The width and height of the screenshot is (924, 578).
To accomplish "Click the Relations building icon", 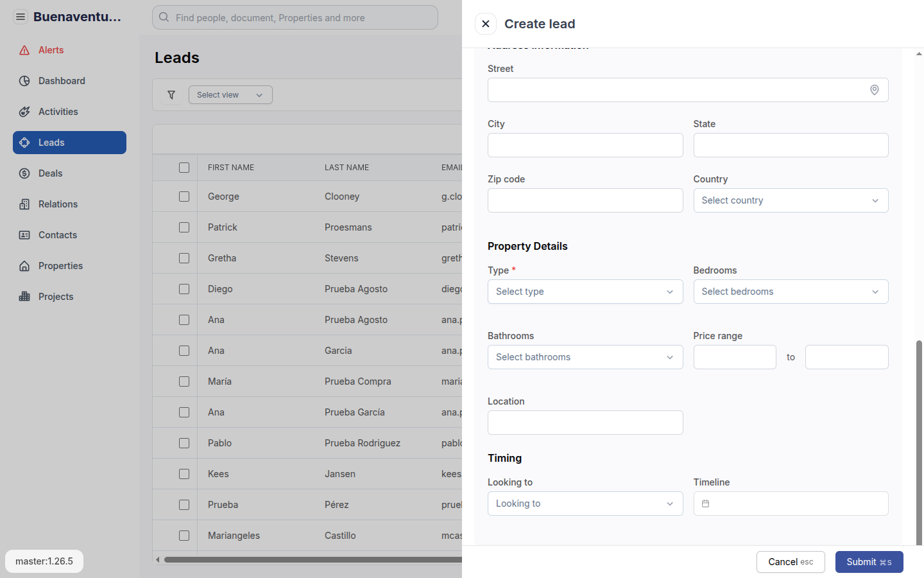I will coord(24,204).
